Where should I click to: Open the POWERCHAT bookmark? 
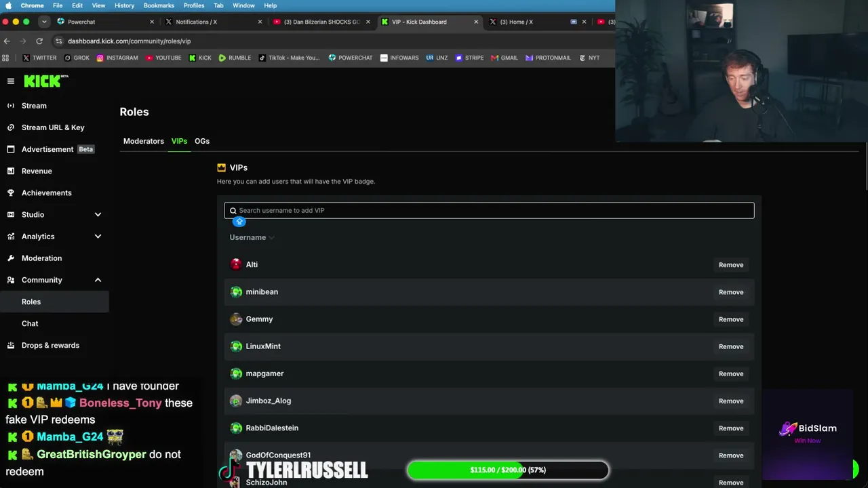coord(351,58)
